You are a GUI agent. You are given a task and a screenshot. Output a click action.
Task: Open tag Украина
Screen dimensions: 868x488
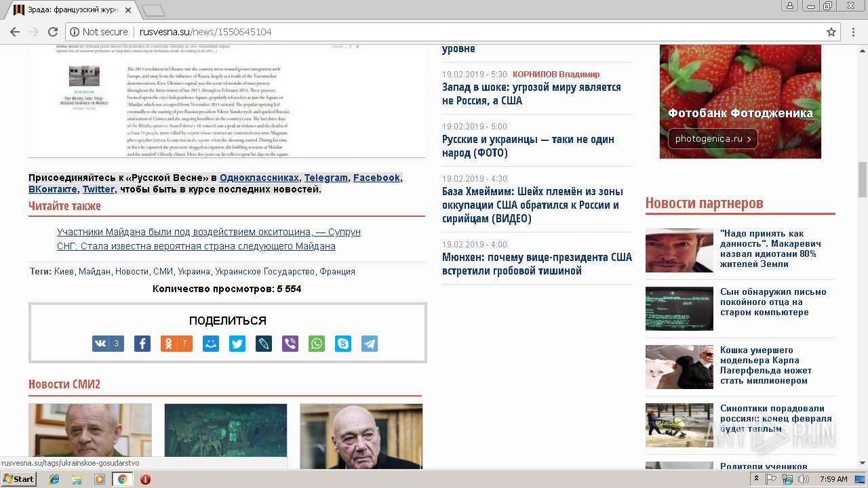(194, 271)
